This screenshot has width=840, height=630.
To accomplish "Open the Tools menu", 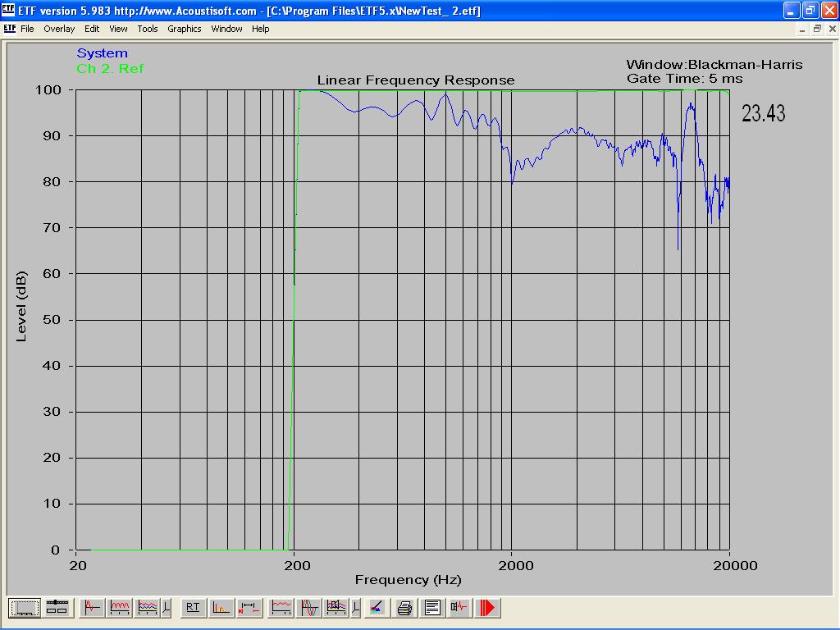I will (148, 29).
